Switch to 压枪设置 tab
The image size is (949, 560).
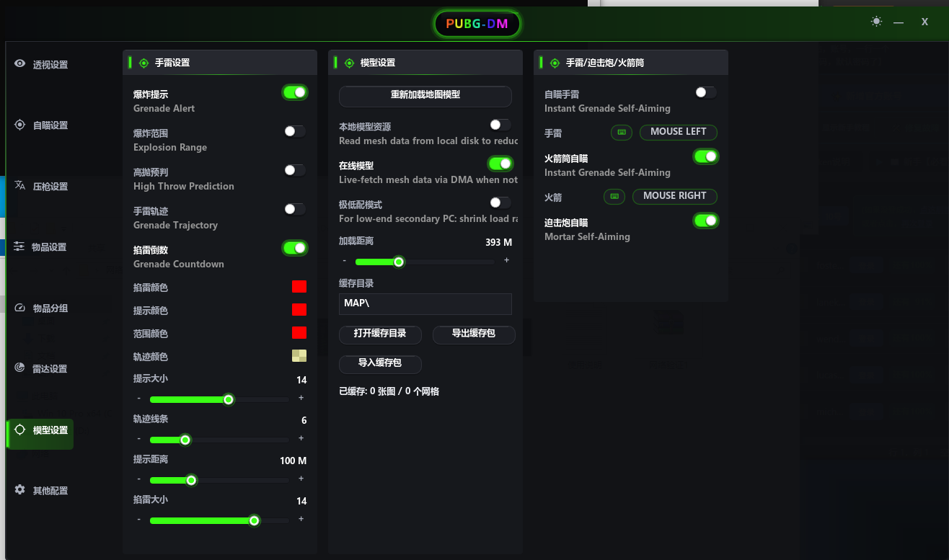point(40,186)
